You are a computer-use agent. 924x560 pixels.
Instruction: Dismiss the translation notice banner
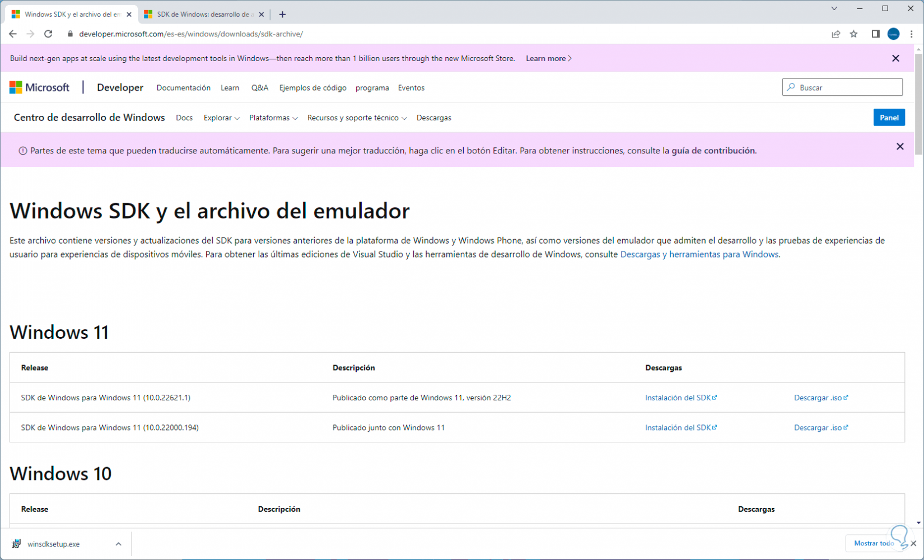900,147
